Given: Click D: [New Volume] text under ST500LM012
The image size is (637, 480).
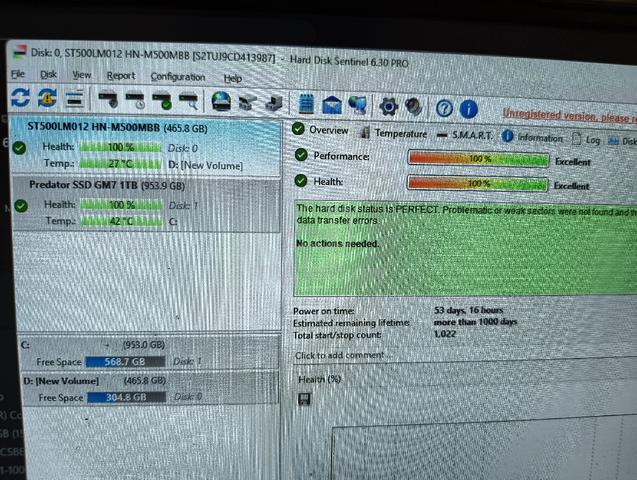Looking at the screenshot, I should click(x=205, y=165).
